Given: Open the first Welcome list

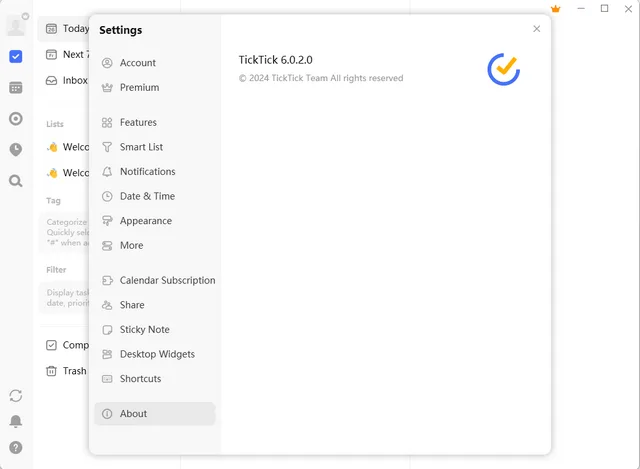Looking at the screenshot, I should (64, 147).
